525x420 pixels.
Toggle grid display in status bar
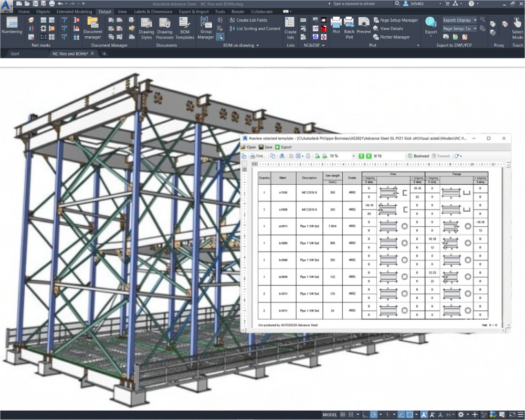click(x=343, y=415)
